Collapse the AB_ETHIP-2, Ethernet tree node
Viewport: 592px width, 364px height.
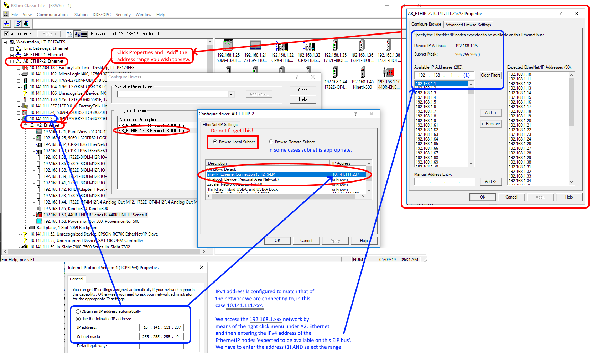(12, 61)
